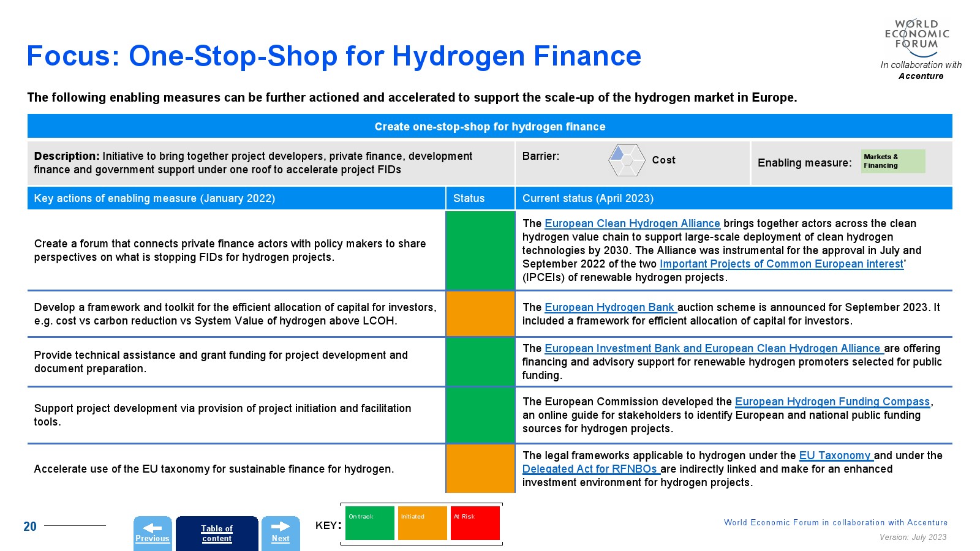Screen dimensions: 980x551
Task: Open European Investment Bank and Alliance link
Action: click(x=713, y=348)
